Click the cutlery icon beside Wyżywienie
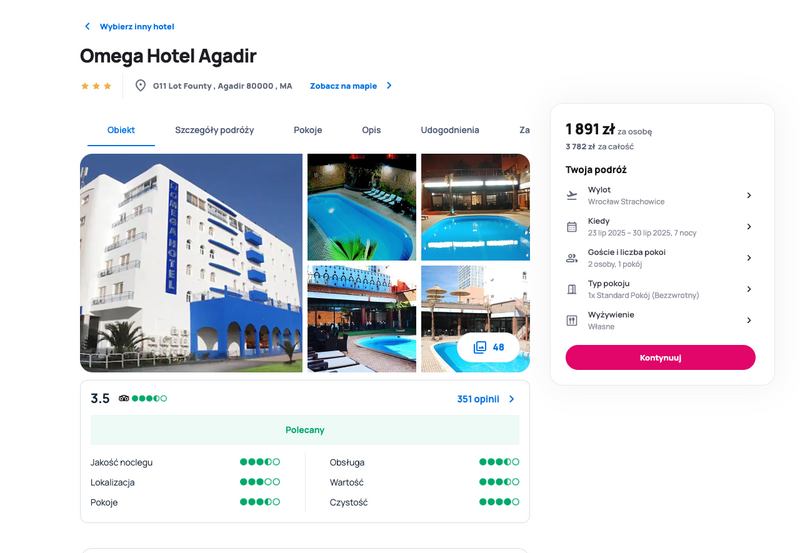 pyautogui.click(x=572, y=320)
